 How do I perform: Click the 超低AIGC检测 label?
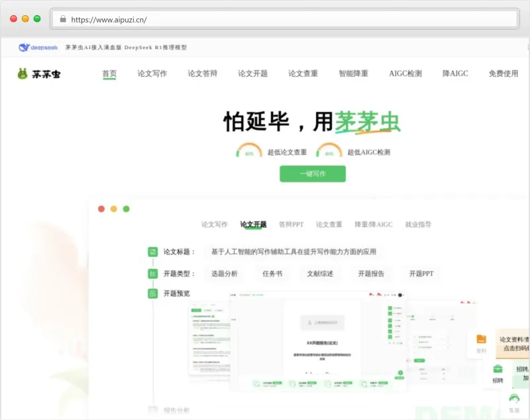click(369, 152)
